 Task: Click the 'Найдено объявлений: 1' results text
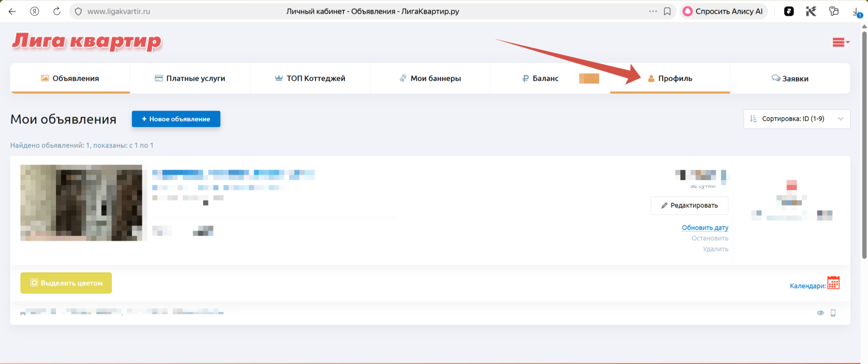[81, 145]
